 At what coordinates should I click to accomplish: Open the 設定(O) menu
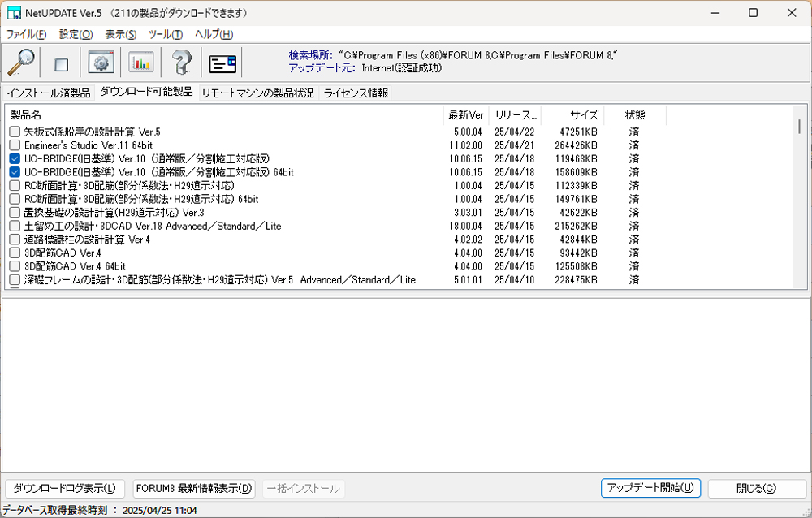point(76,34)
